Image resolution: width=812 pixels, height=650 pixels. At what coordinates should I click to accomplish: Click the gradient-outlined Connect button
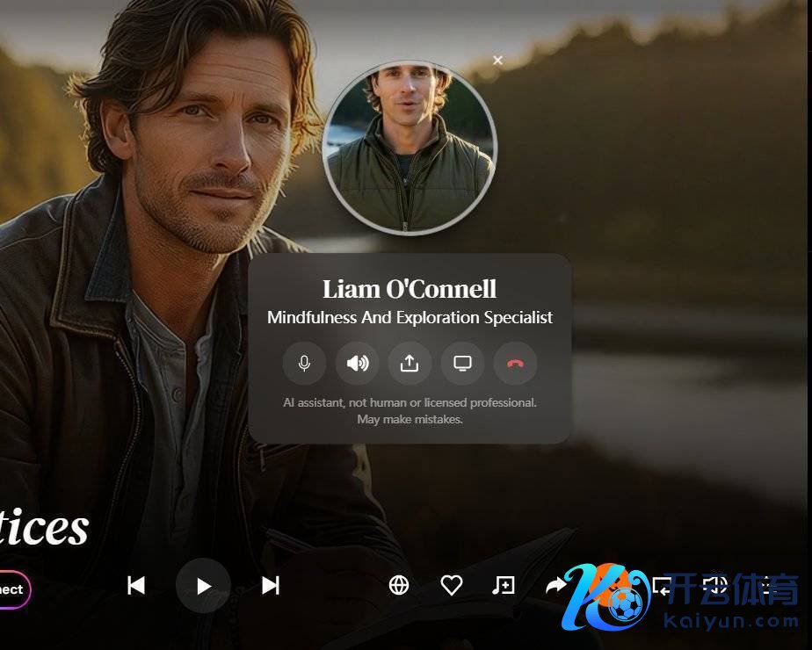pos(13,590)
